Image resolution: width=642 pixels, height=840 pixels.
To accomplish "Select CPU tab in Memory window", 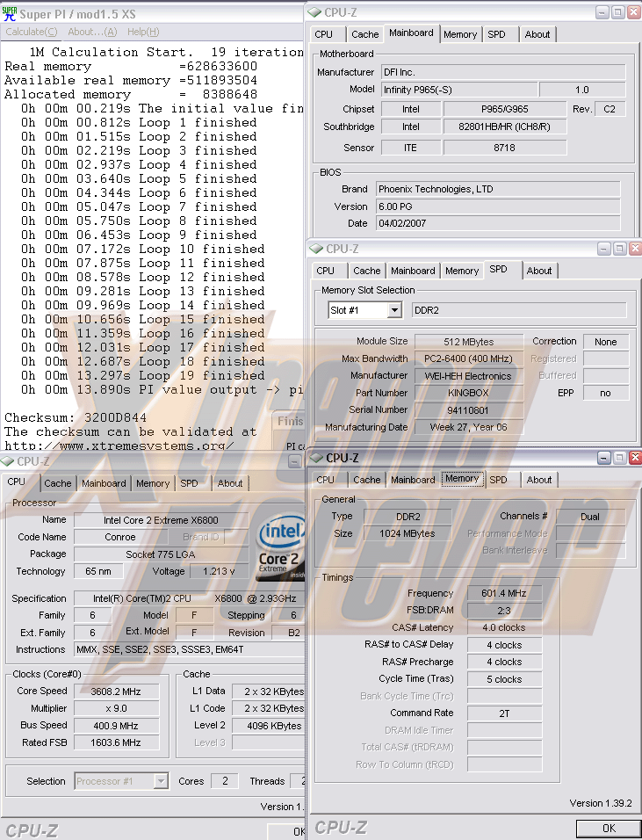I will coord(325,480).
